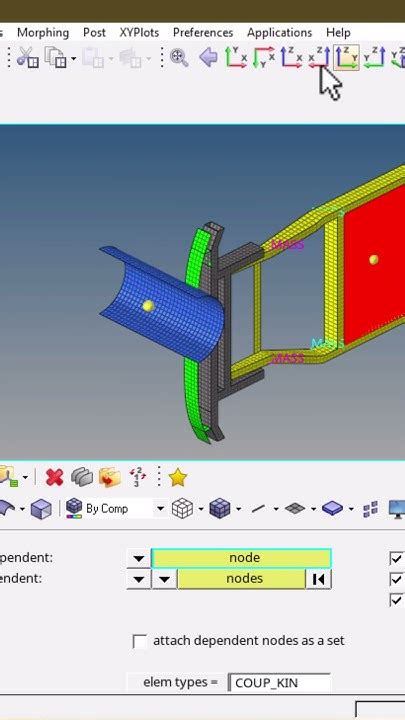Expand the blue slab display dropdown arrow
The width and height of the screenshot is (405, 720).
click(x=351, y=509)
